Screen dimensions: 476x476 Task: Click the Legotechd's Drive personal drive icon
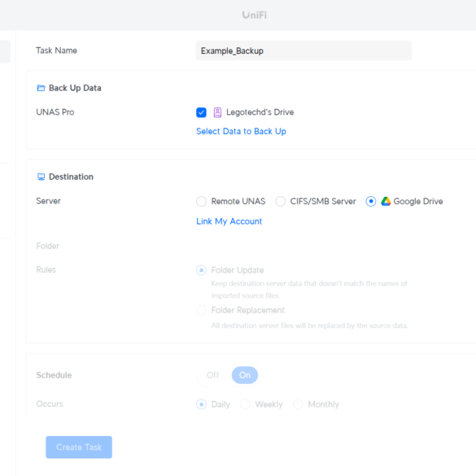[x=217, y=112]
